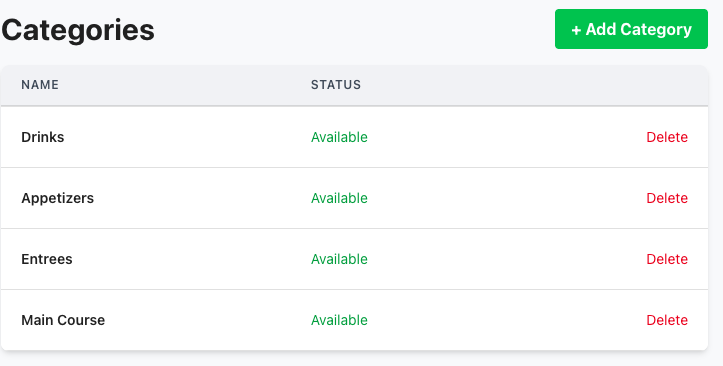Click the Categories page heading

point(78,30)
